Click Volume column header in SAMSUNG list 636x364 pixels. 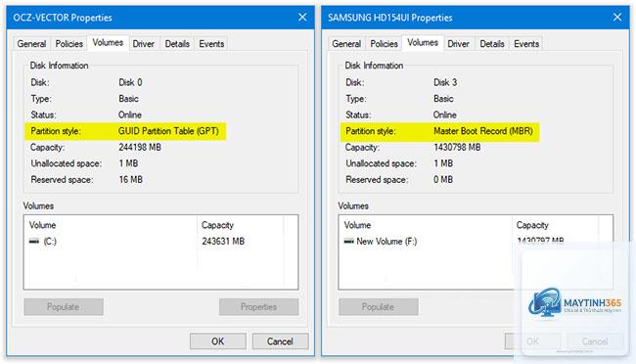(425, 225)
